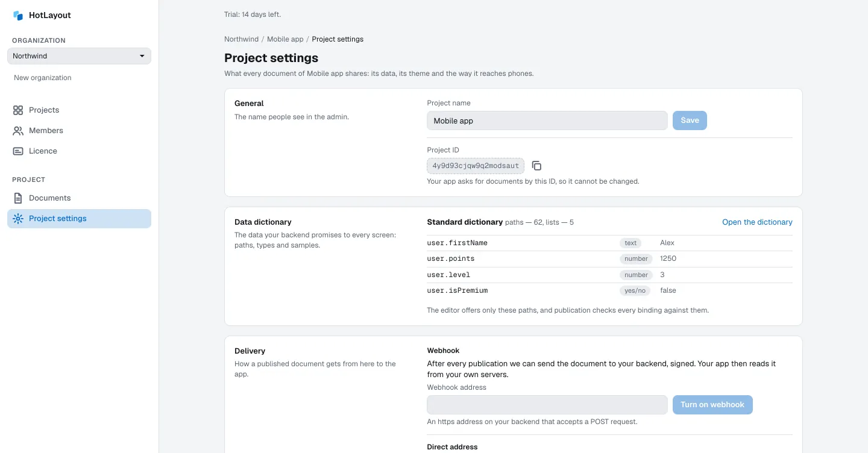
Task: Click the Project settings page heading
Action: pyautogui.click(x=271, y=58)
